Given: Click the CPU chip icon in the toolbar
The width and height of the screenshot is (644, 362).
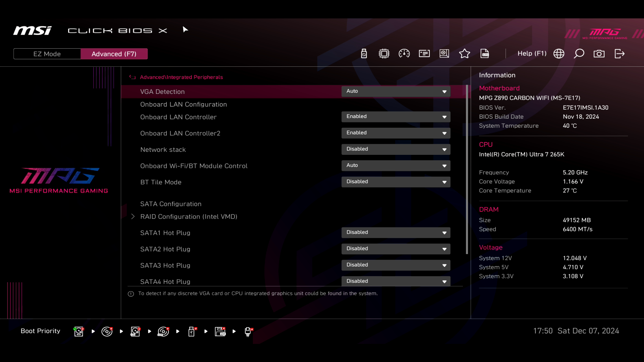Looking at the screenshot, I should 384,54.
